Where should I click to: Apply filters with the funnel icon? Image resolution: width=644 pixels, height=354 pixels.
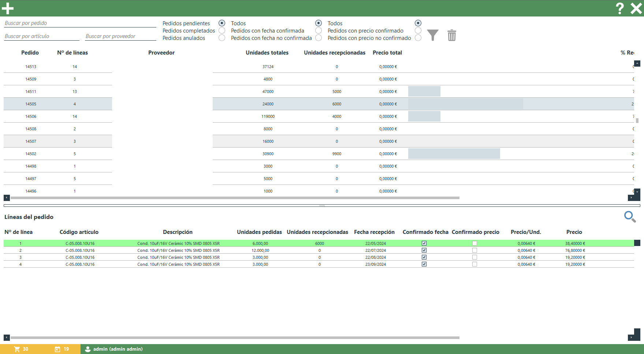pos(432,35)
